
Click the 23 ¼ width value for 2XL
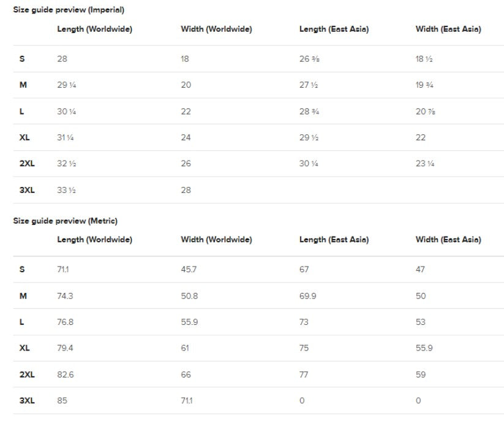coord(425,164)
